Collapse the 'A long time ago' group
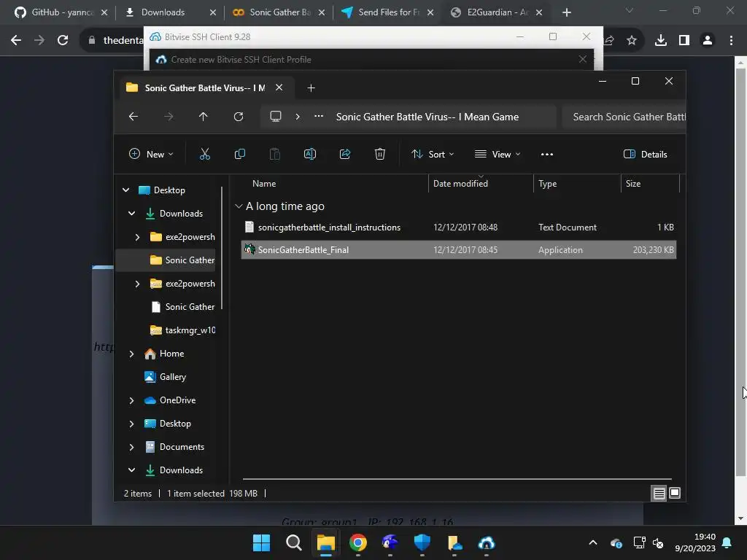 pyautogui.click(x=239, y=206)
